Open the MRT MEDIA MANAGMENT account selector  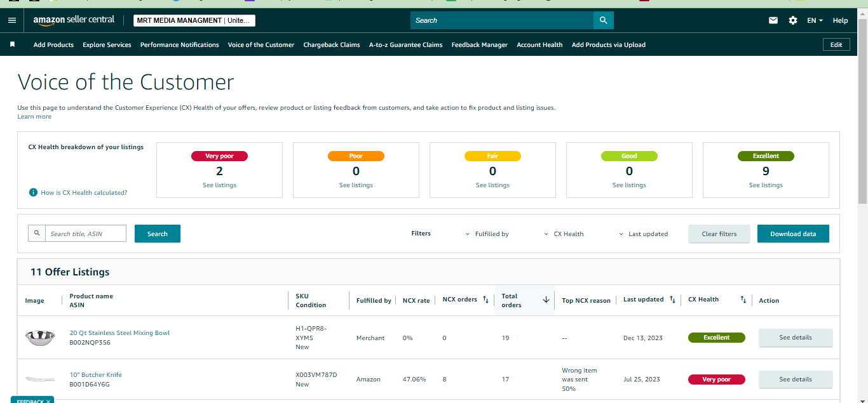click(x=194, y=20)
